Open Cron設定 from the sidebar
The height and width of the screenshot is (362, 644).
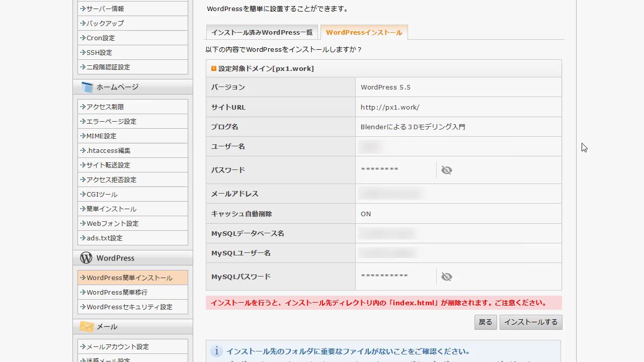pos(101,38)
